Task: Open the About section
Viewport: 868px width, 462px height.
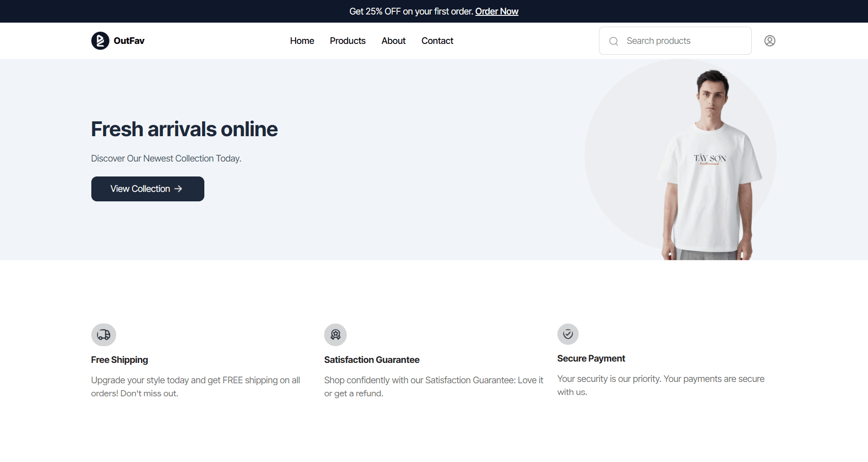Action: 393,41
